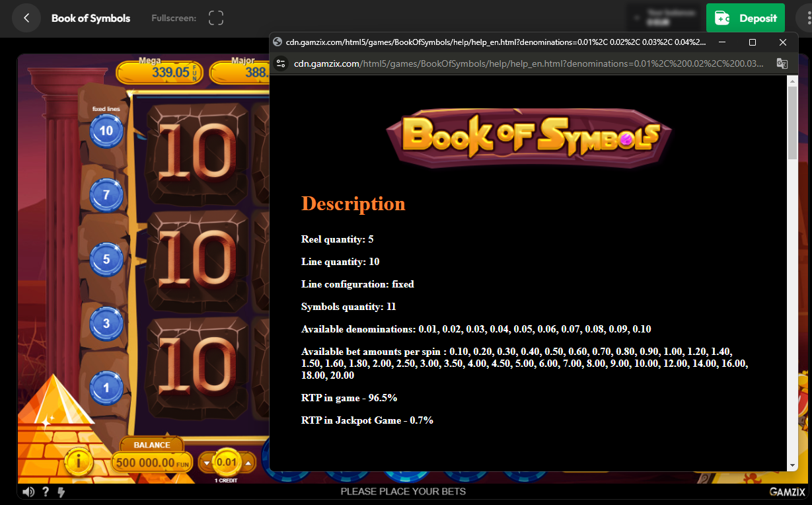Click the "Line quantity: 10" text

pyautogui.click(x=340, y=262)
